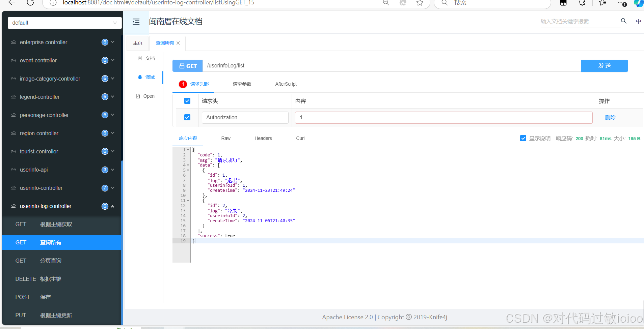The width and height of the screenshot is (644, 329).
Task: Toggle the 显示说明 checkbox
Action: pos(524,138)
